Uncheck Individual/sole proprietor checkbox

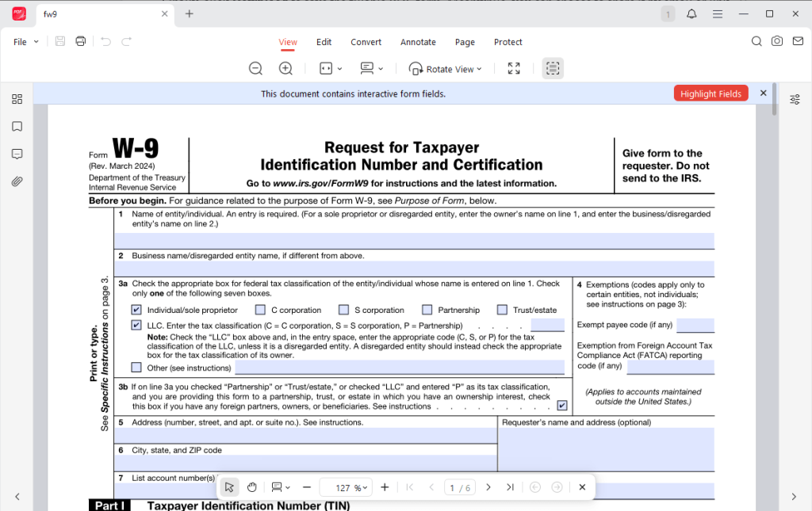click(136, 310)
